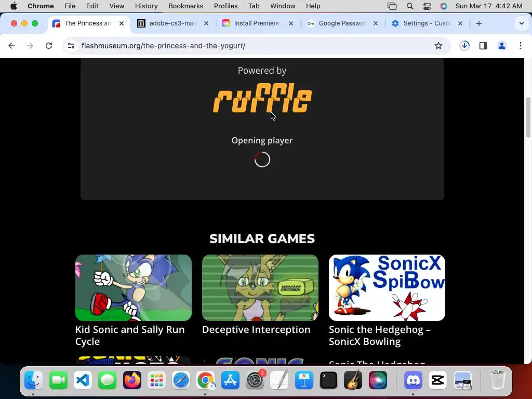Open Discord from the Dock

(413, 380)
